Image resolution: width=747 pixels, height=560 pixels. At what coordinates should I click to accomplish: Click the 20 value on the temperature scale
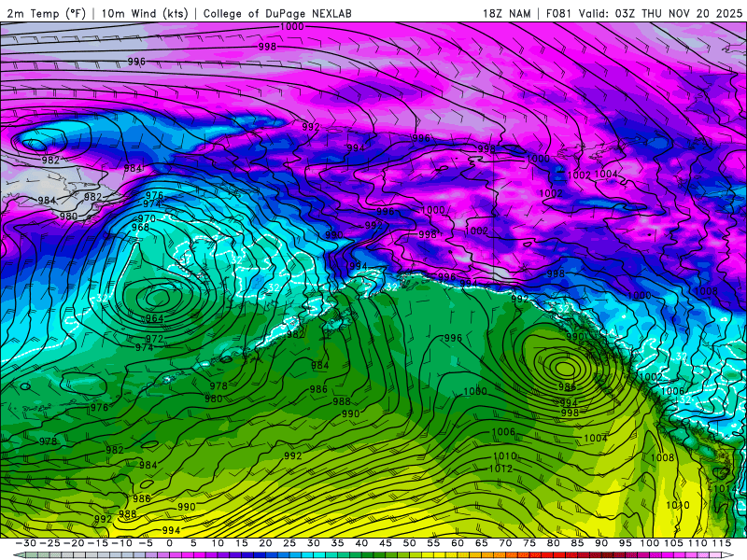265,543
